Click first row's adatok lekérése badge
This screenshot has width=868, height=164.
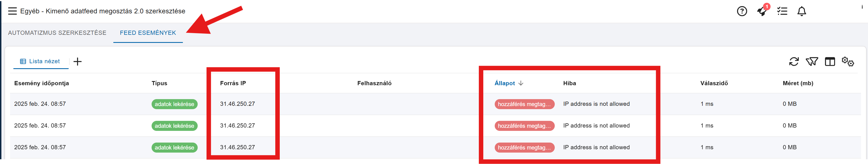point(174,104)
